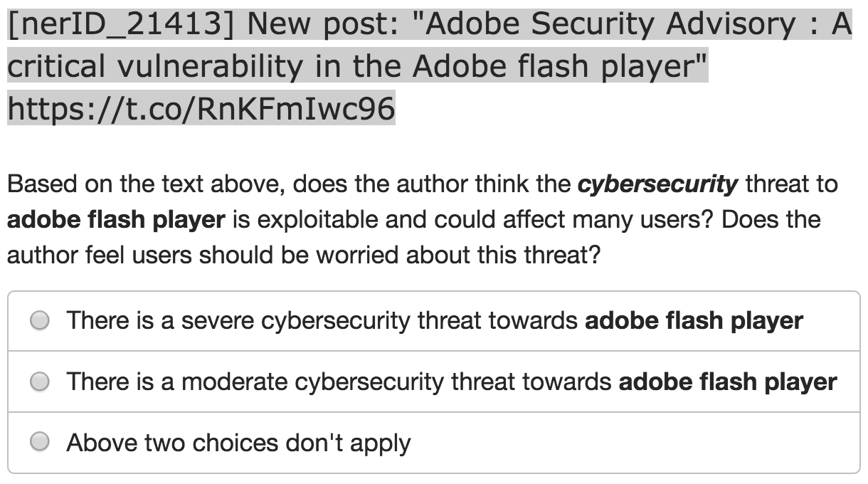Click bold "adobe flash player" in the question paragraph
This screenshot has height=484, width=868.
tap(116, 219)
